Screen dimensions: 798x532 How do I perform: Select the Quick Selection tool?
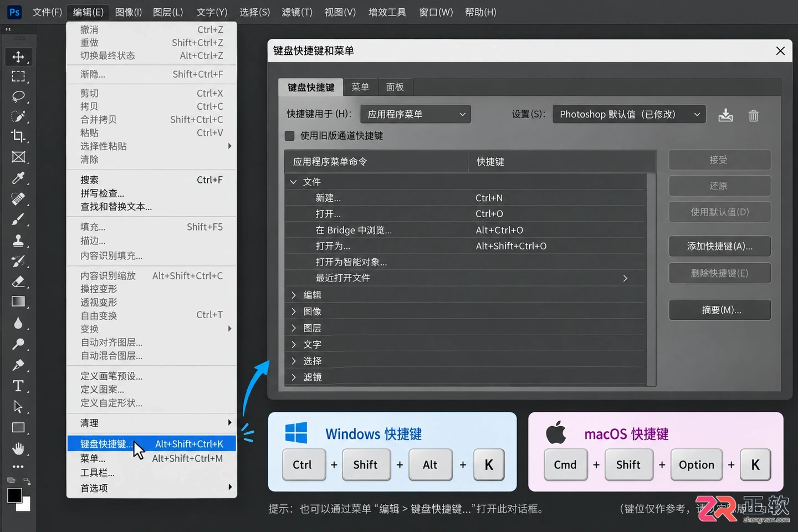pos(18,116)
